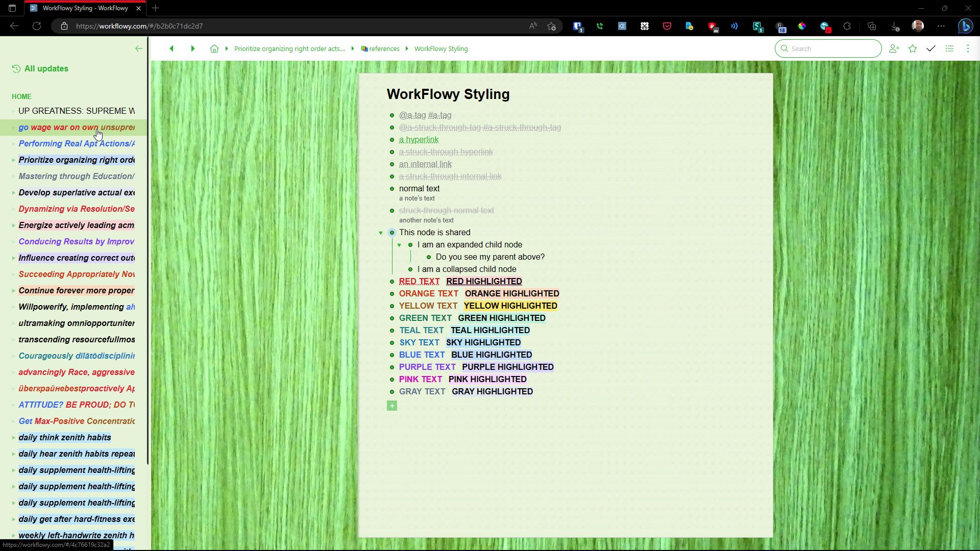980x551 pixels.
Task: Click the back navigation arrow icon
Action: 171,48
